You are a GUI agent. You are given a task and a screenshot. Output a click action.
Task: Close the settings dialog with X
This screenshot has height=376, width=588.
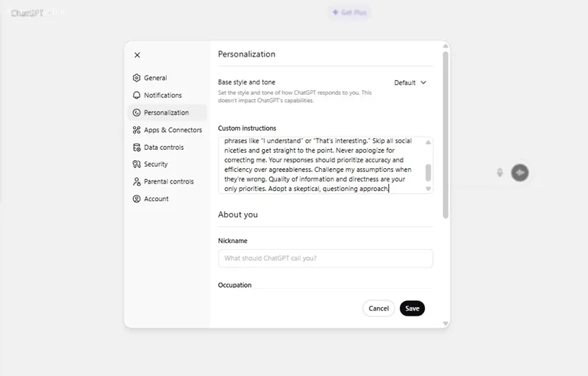[137, 55]
